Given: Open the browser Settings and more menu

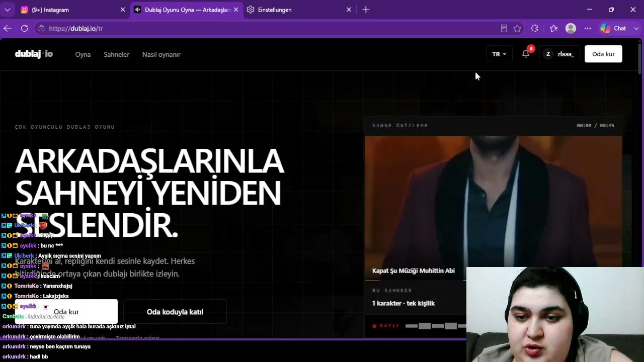Looking at the screenshot, I should coord(588,29).
